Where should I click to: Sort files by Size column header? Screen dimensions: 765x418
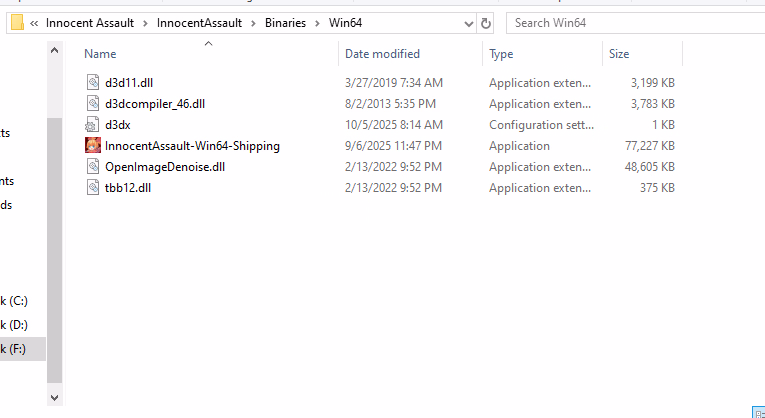pos(619,54)
